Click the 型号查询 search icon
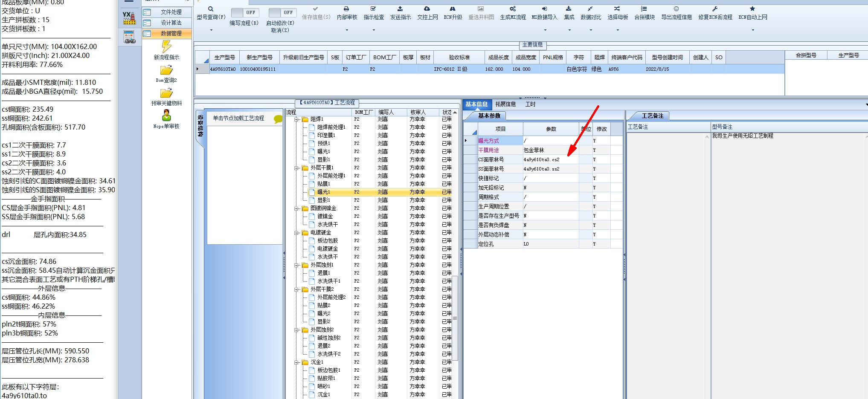 (211, 9)
